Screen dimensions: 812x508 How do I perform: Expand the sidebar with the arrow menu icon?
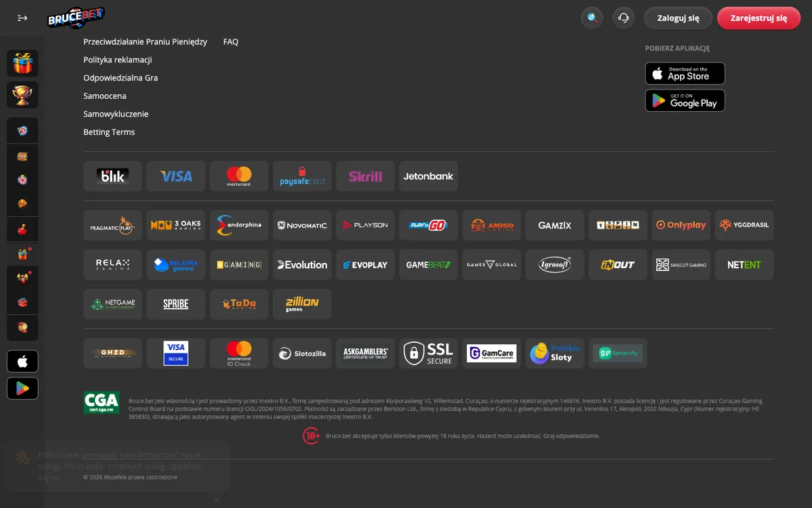tap(22, 18)
